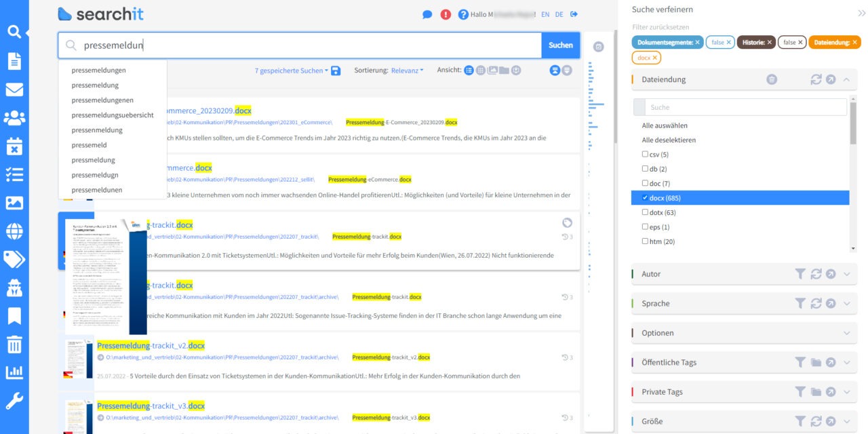Select the tags icon in the left sidebar
This screenshot has height=434, width=868.
(15, 258)
